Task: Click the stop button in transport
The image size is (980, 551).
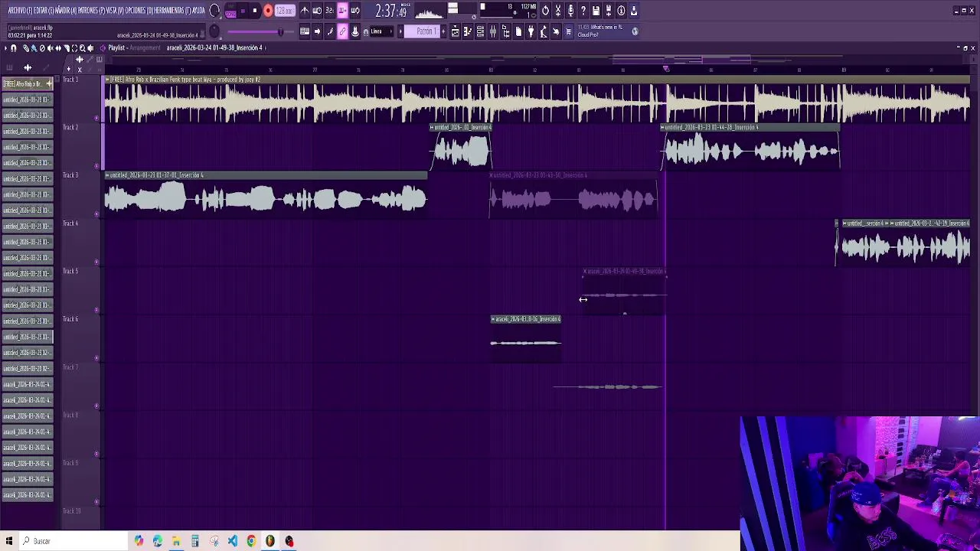Action: pos(255,11)
